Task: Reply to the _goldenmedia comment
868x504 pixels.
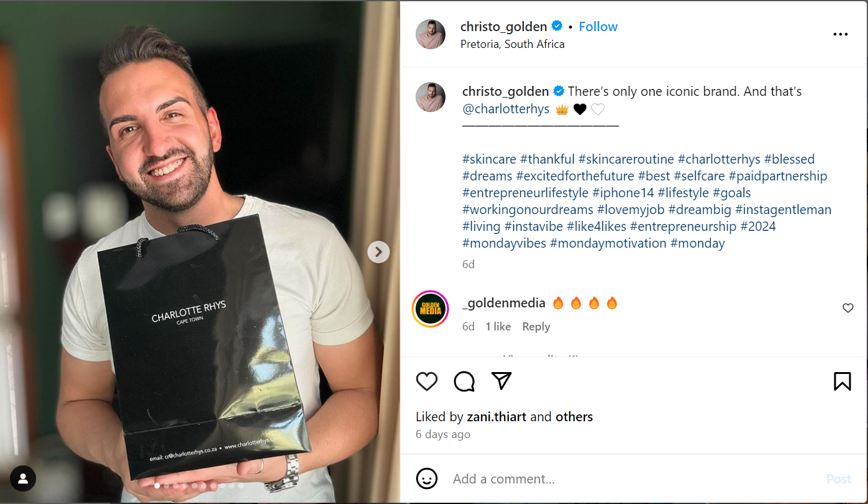Action: pyautogui.click(x=536, y=327)
